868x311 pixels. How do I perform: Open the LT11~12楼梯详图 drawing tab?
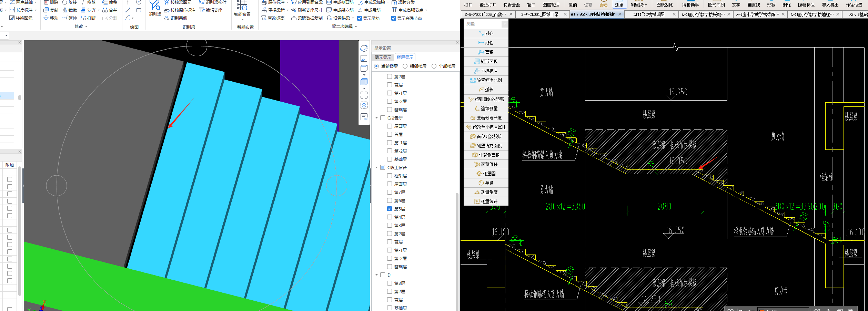[652, 14]
